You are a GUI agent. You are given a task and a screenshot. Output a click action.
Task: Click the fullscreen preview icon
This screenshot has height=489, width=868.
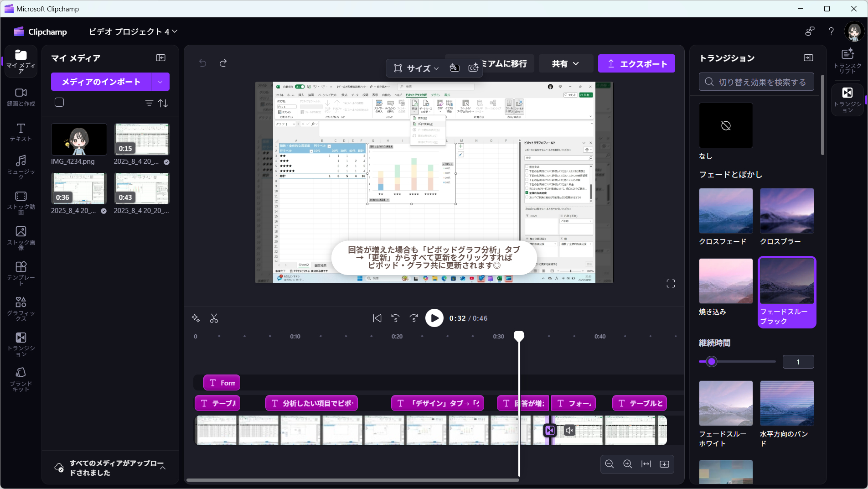(671, 284)
